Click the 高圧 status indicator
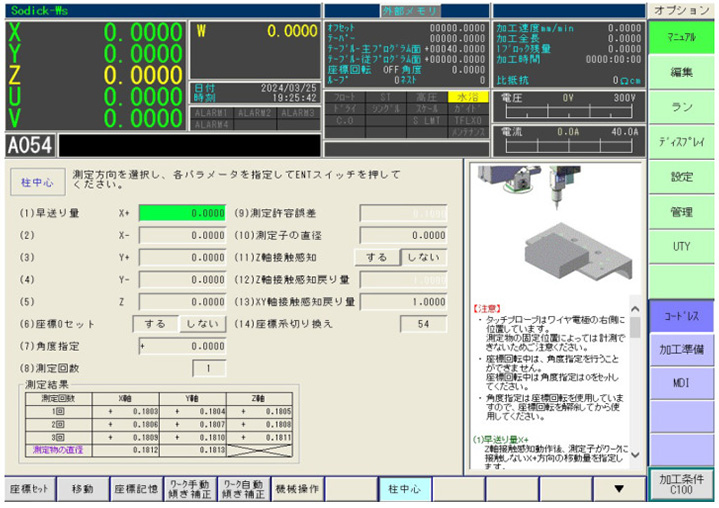 pos(427,97)
